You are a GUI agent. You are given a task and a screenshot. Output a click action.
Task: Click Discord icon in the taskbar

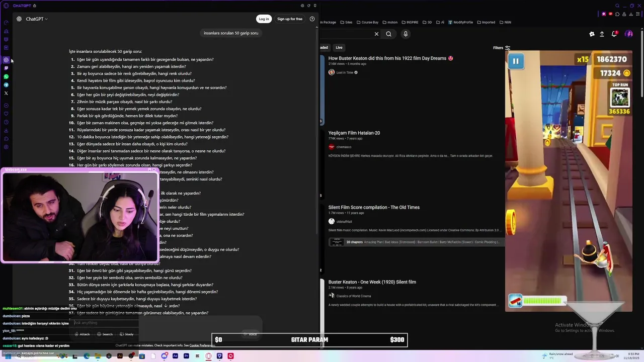[x=165, y=356]
